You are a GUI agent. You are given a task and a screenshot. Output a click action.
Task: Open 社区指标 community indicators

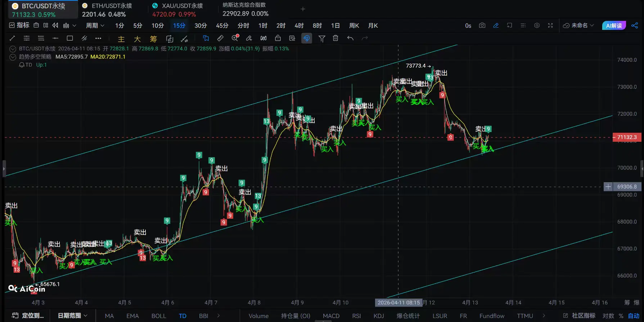coord(579,316)
